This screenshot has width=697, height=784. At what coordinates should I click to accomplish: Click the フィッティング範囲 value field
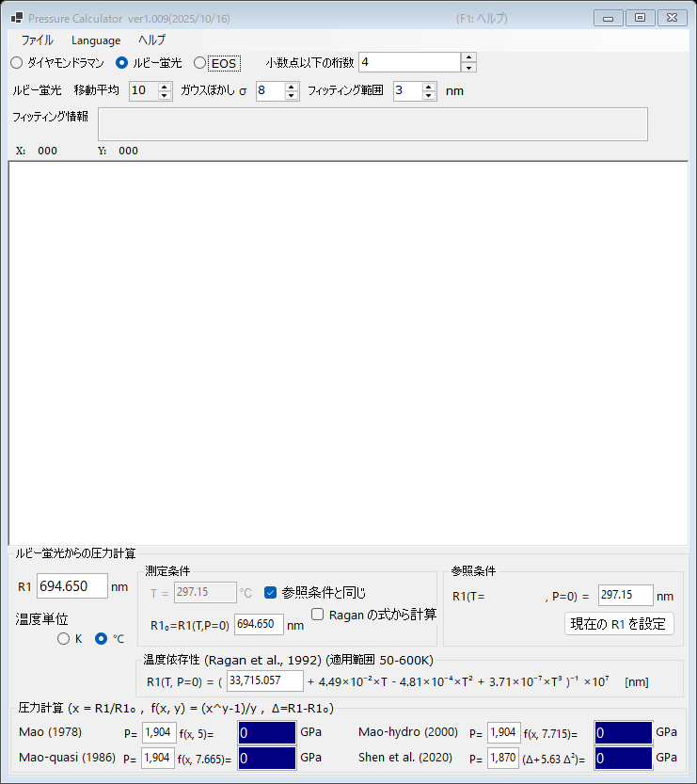(x=407, y=91)
